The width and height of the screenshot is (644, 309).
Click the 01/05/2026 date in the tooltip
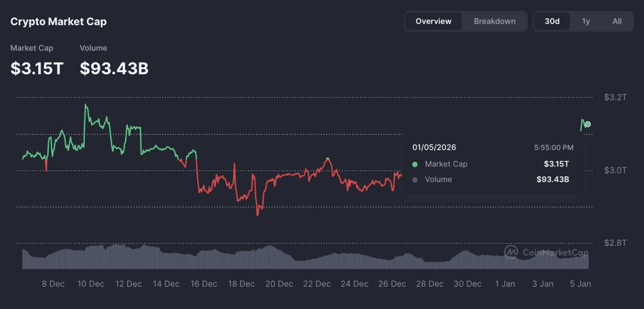(x=434, y=148)
